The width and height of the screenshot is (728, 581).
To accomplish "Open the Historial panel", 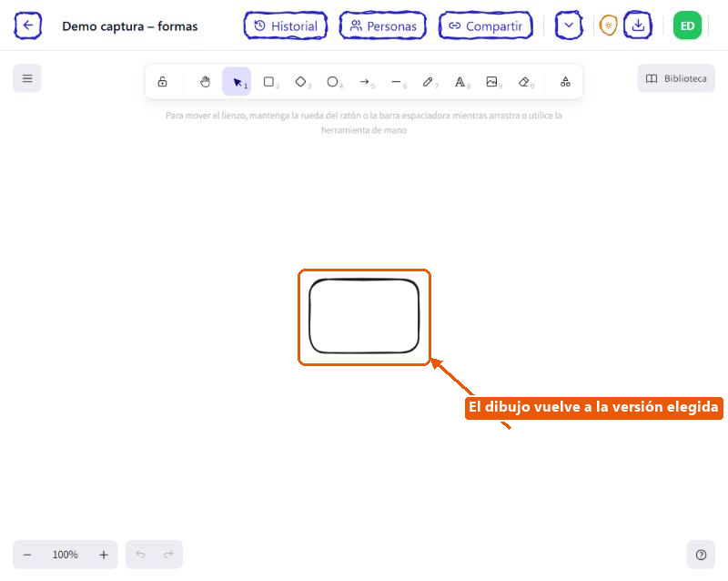I will pos(286,25).
